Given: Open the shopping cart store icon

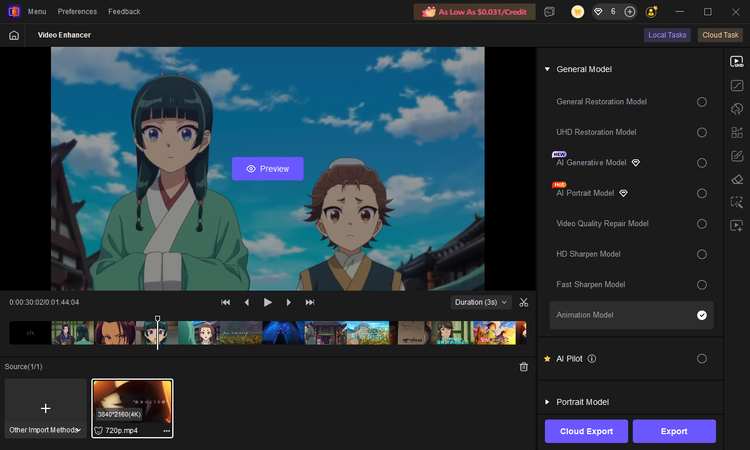Looking at the screenshot, I should [577, 11].
